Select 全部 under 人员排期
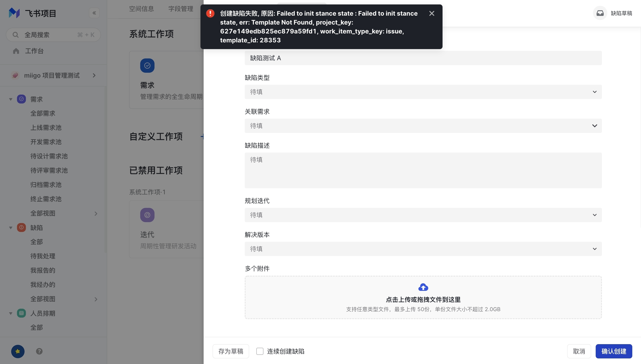Screen dimensions: 641x364 tap(37, 327)
